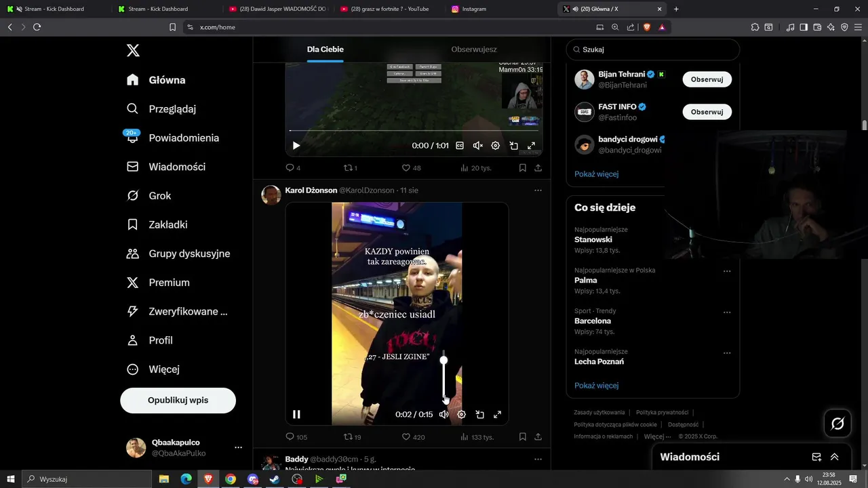Repost the top post with 1 repost
868x488 pixels.
point(351,168)
